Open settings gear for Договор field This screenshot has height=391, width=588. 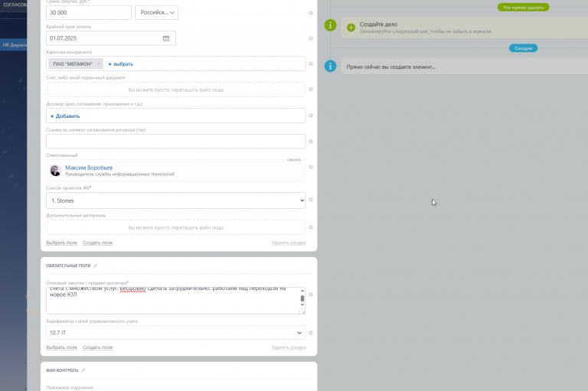tap(311, 116)
